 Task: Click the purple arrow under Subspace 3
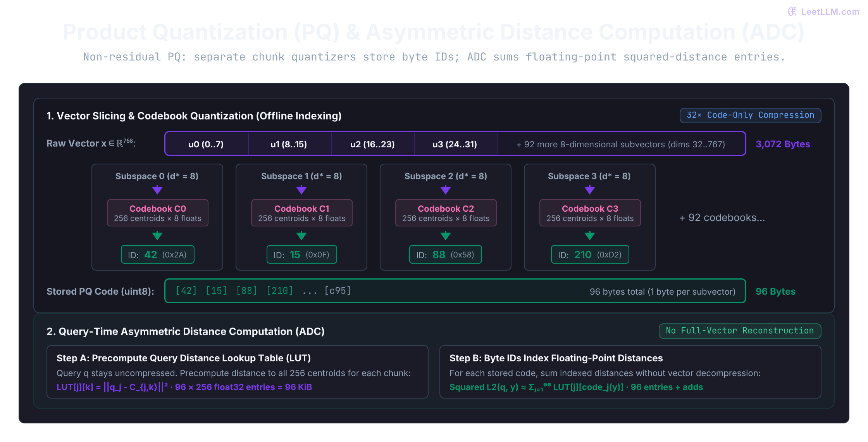[x=590, y=190]
